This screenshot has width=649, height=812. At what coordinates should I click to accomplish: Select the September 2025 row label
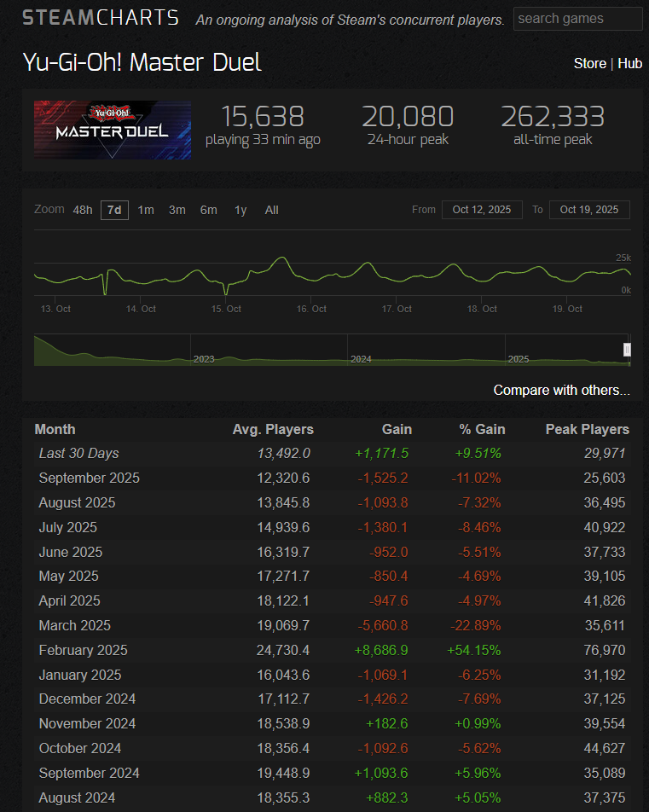point(89,478)
